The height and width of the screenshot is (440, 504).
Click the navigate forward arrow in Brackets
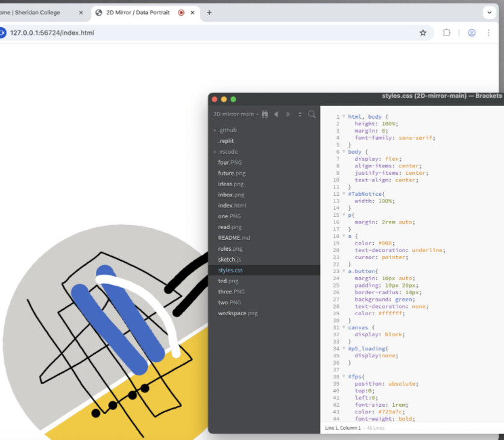click(x=288, y=115)
